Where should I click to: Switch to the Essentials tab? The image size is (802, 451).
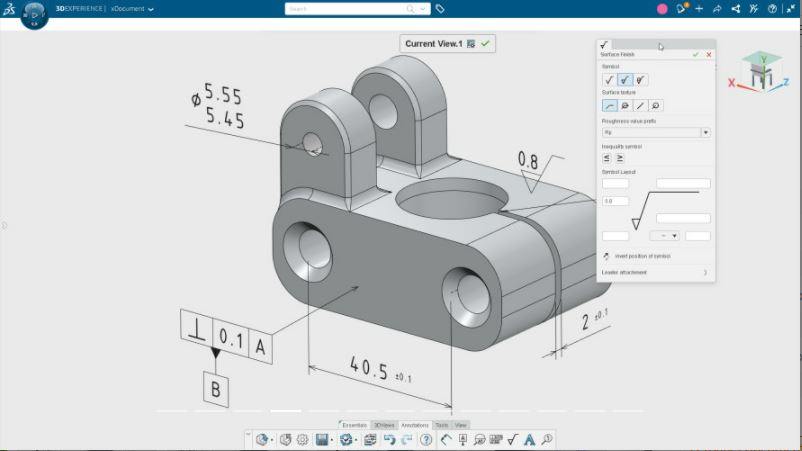point(354,425)
